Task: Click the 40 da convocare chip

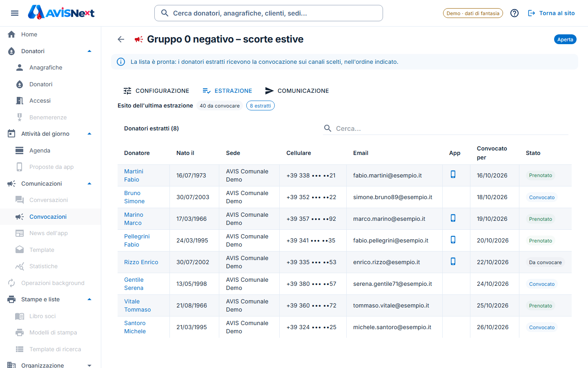Action: click(x=220, y=105)
